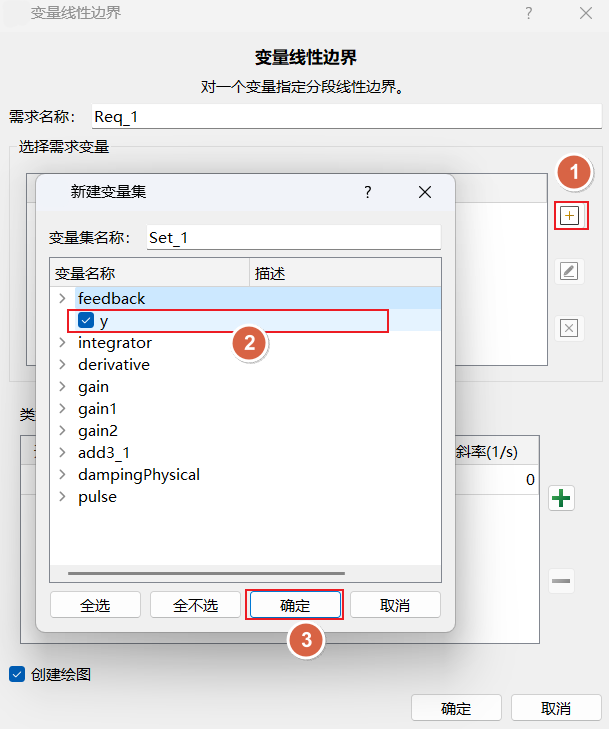
Task: Click the 全选 button
Action: (95, 605)
